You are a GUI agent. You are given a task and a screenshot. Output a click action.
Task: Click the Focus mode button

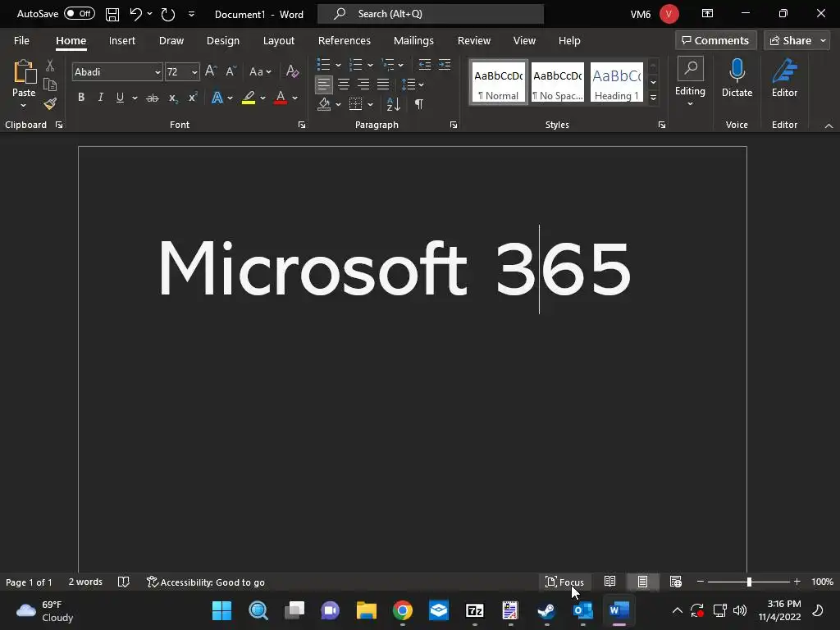pos(564,582)
